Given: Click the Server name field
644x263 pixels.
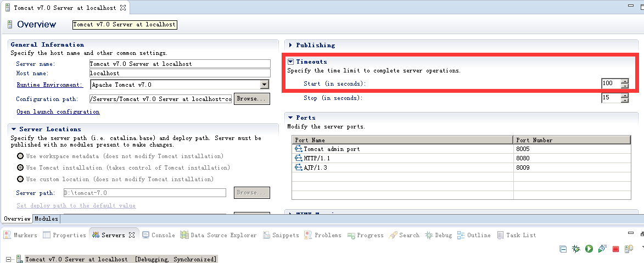Looking at the screenshot, I should point(180,64).
